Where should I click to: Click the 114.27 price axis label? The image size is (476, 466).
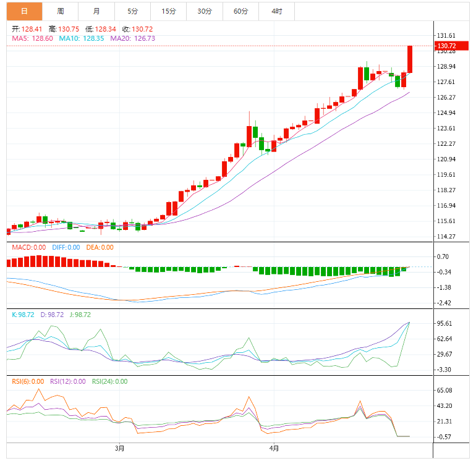(446, 237)
